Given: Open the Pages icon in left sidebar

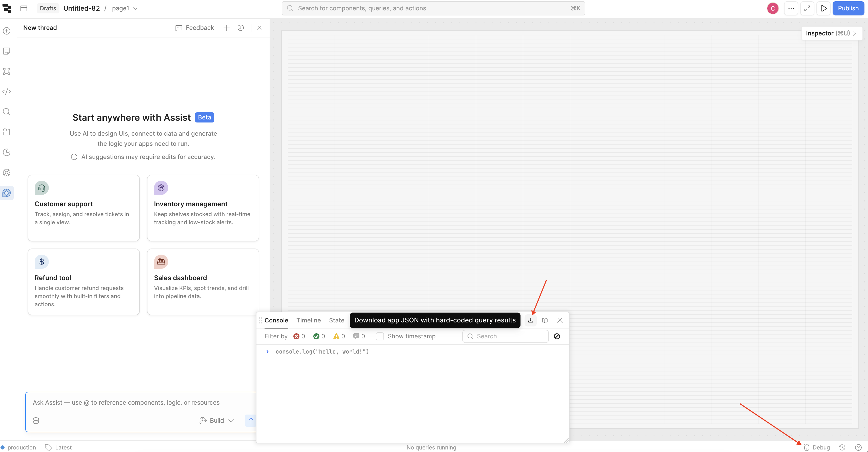Looking at the screenshot, I should [7, 51].
